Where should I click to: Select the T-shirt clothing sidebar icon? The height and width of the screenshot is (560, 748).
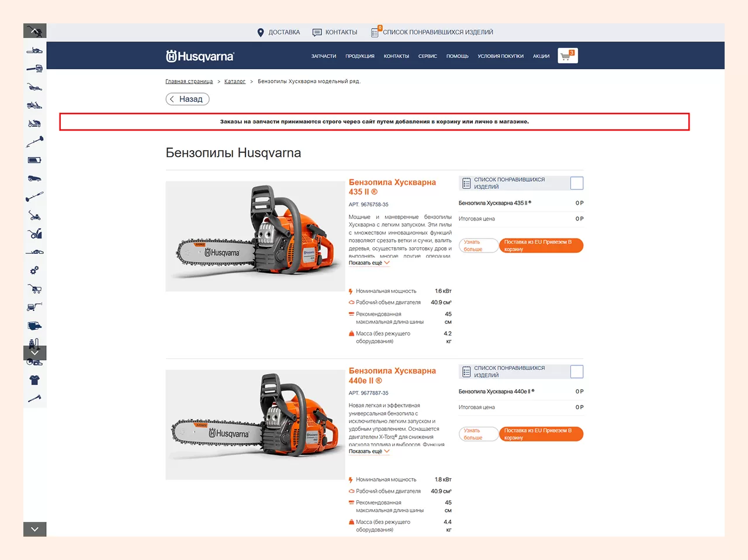tap(34, 380)
